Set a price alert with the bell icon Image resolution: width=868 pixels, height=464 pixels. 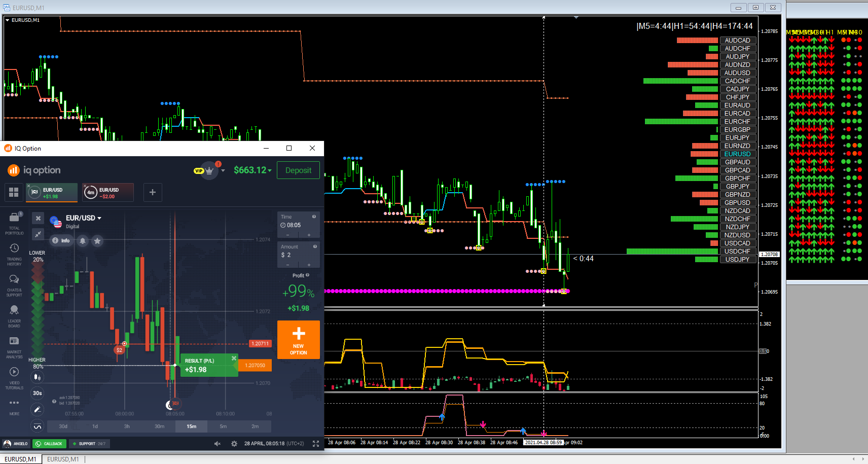coord(83,241)
